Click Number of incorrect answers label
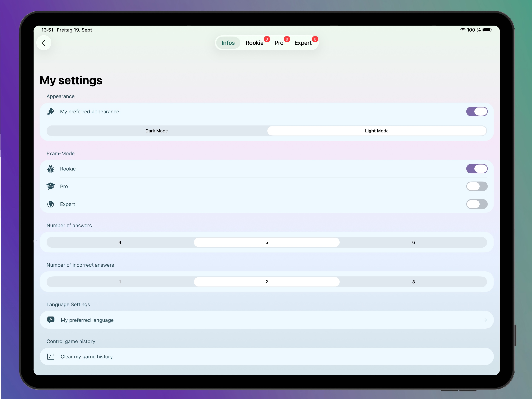Screen dimensions: 532x399 tap(80, 265)
